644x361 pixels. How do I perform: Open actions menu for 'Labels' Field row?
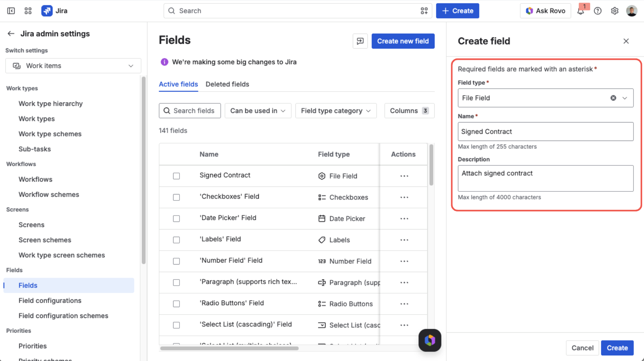point(404,240)
